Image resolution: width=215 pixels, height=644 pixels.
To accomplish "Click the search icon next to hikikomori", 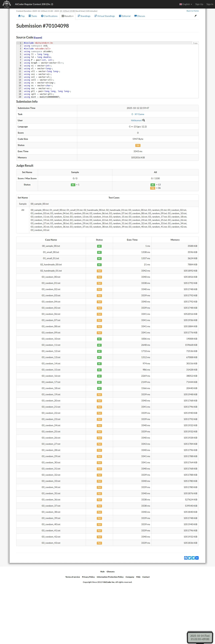I will click(144, 120).
